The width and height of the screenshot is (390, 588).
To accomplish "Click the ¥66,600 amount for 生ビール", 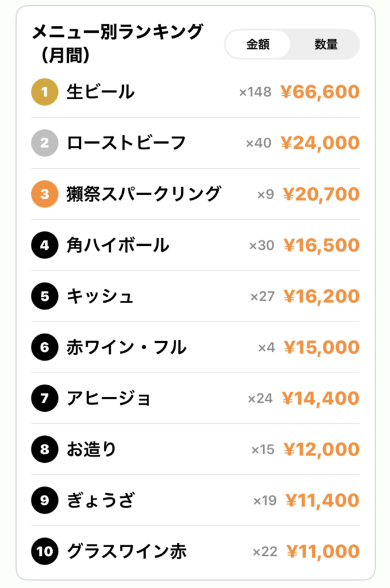I will (x=319, y=92).
